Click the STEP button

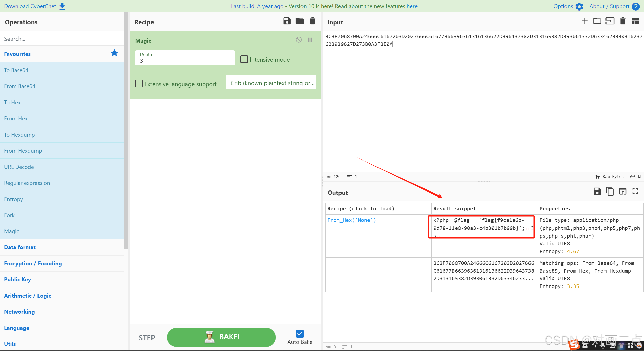pyautogui.click(x=147, y=338)
